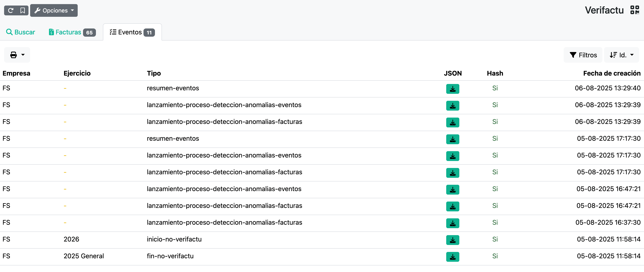Click the Tipo column header
The image size is (644, 272).
click(154, 73)
